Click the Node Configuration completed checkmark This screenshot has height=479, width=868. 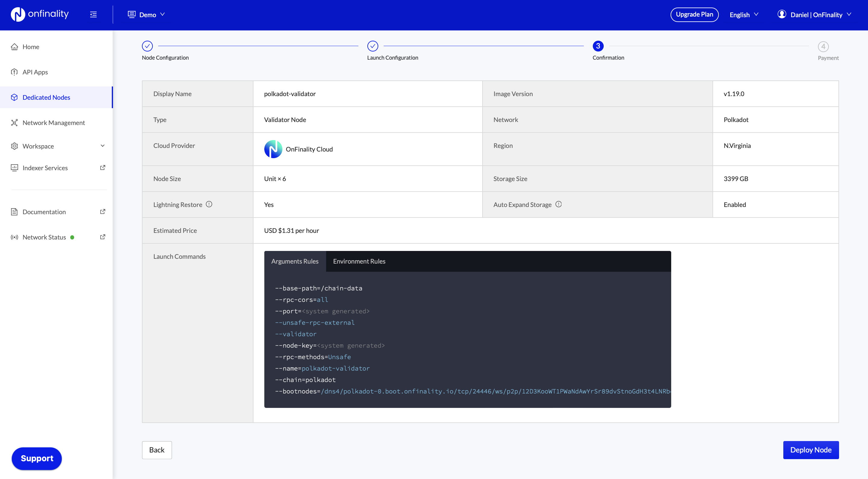point(148,46)
